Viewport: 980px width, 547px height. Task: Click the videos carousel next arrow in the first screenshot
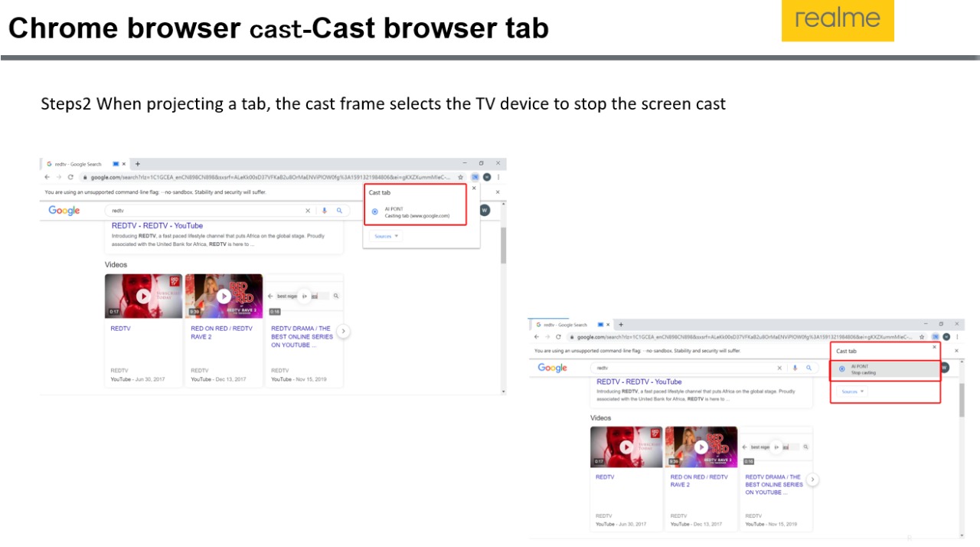coord(343,331)
